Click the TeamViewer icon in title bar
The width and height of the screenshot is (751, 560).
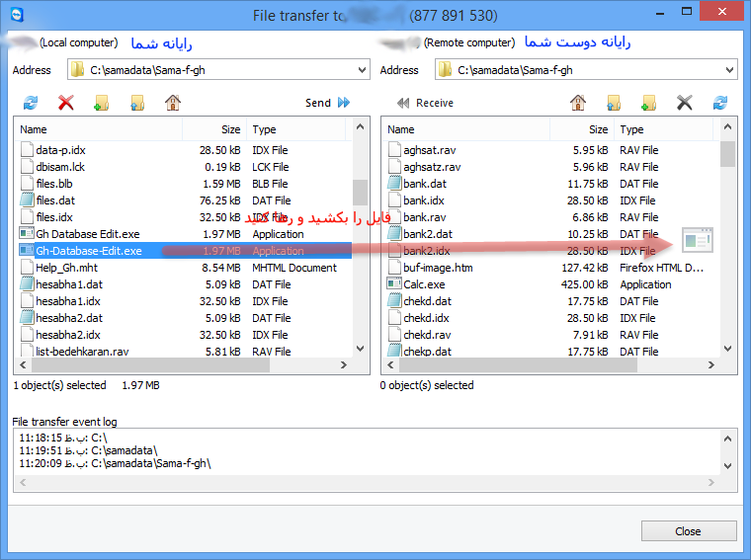coord(17,15)
